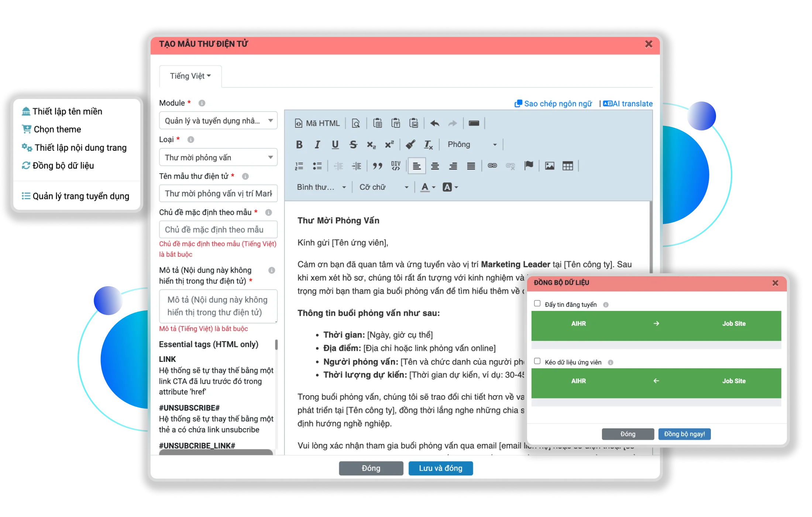Click the Insert table icon
Image resolution: width=812 pixels, height=517 pixels.
point(567,166)
